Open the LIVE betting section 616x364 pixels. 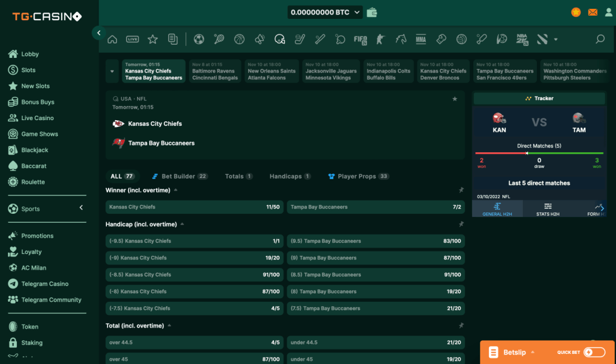coord(132,39)
